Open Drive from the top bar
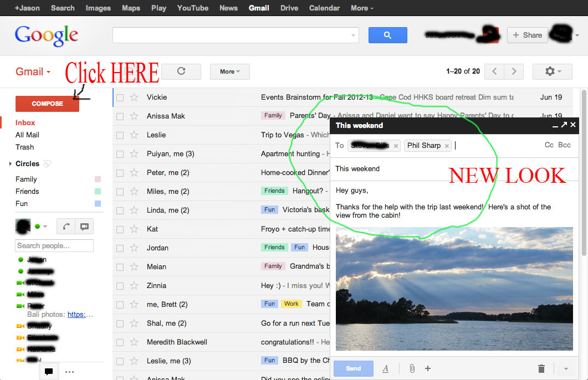The height and width of the screenshot is (380, 588). (289, 8)
